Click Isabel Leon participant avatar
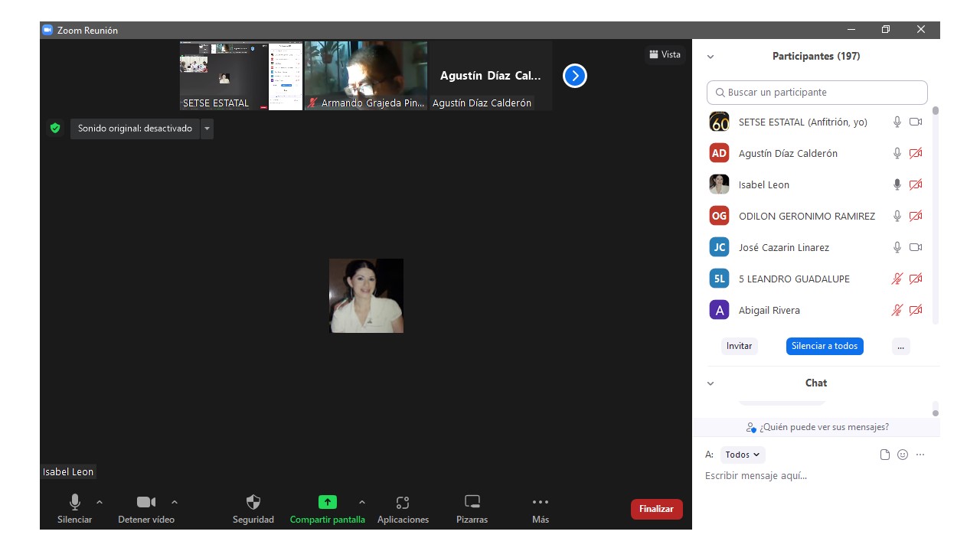This screenshot has width=980, height=551. (720, 184)
